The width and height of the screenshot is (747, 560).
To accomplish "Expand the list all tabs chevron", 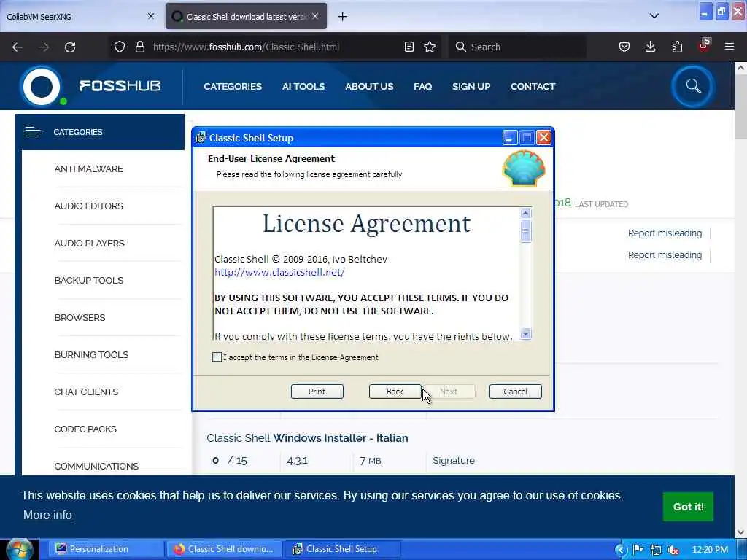I will pos(654,16).
